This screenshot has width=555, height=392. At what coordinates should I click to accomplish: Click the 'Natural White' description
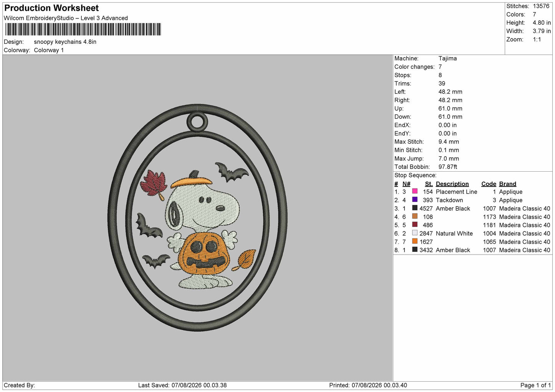[x=454, y=233]
